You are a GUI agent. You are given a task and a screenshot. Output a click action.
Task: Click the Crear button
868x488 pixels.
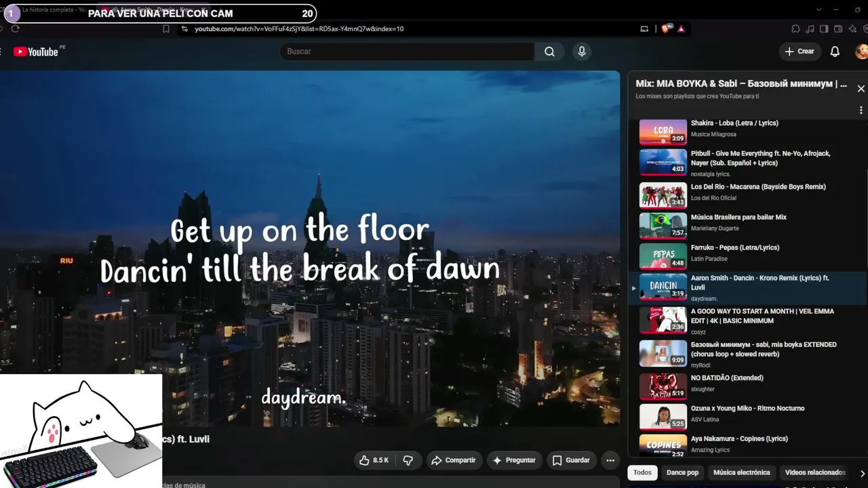coord(800,52)
